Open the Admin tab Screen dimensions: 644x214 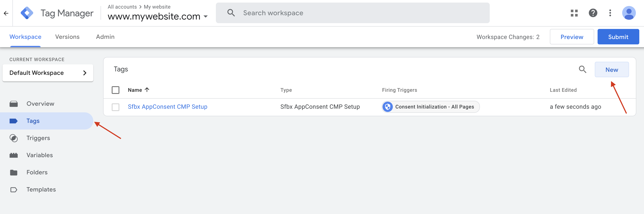(x=105, y=37)
